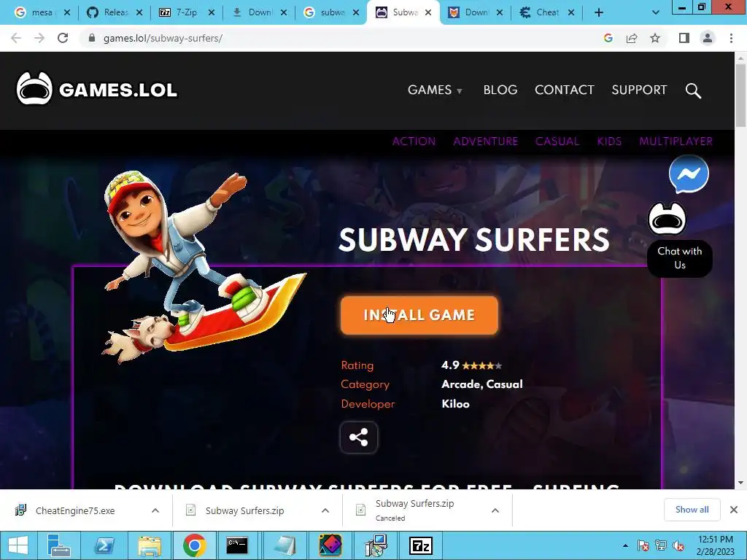Open the CONTACT nav link
Viewport: 747px width, 560px height.
tap(565, 90)
